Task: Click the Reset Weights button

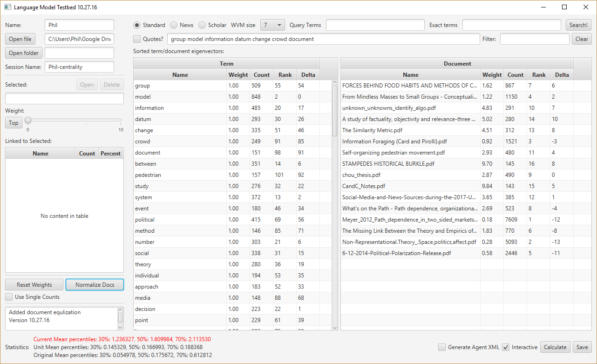Action: click(x=34, y=285)
